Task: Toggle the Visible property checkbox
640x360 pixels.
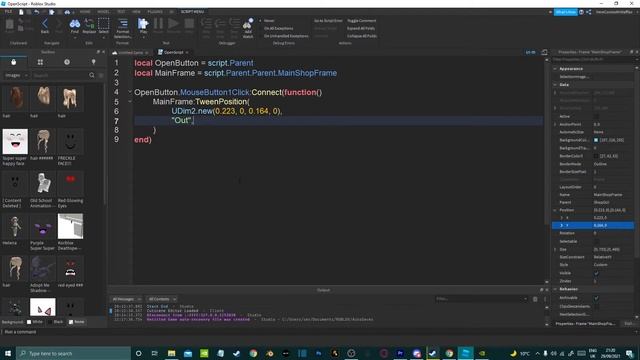Action: pos(596,273)
